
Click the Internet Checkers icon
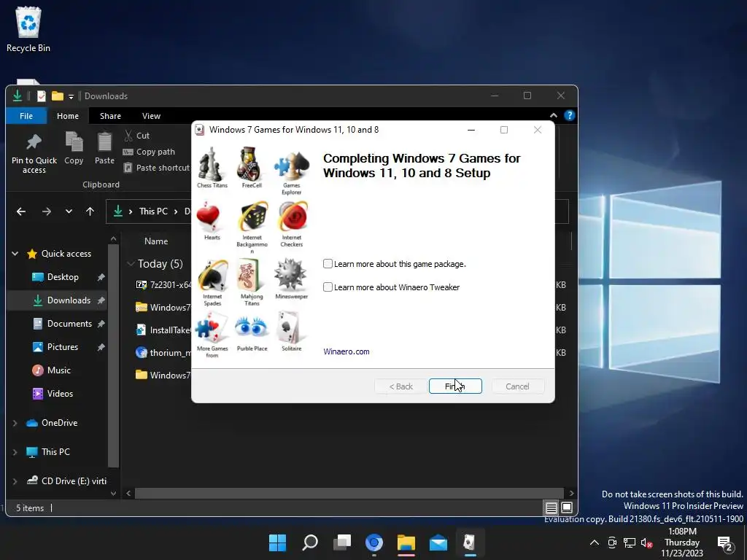click(x=293, y=217)
